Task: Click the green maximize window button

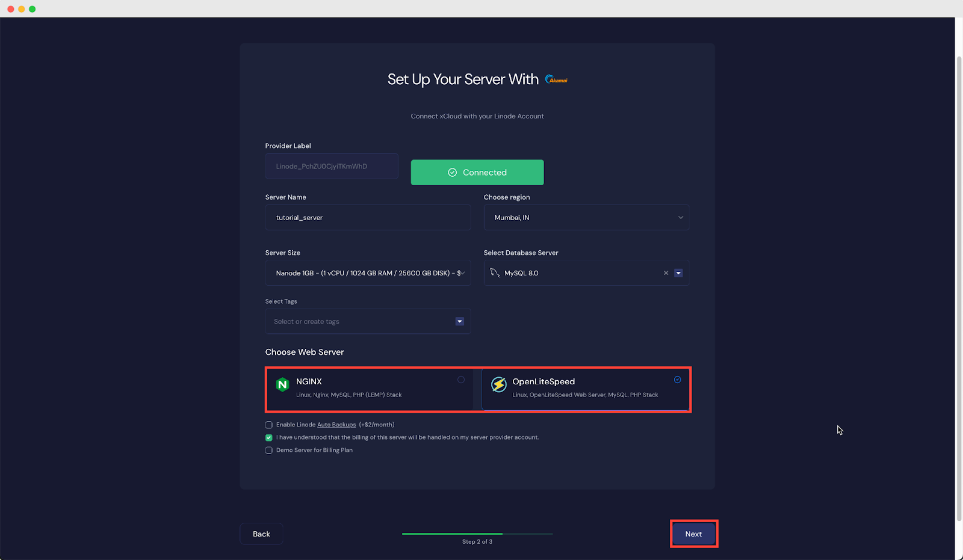Action: 33,9
